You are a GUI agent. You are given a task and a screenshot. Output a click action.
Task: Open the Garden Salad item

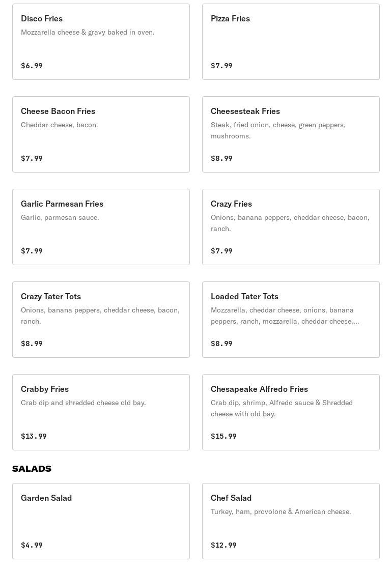[101, 521]
